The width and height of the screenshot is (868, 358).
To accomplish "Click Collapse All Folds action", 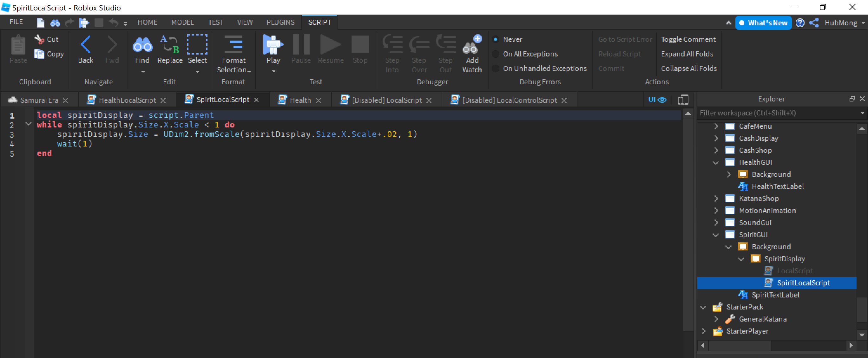I will (689, 68).
